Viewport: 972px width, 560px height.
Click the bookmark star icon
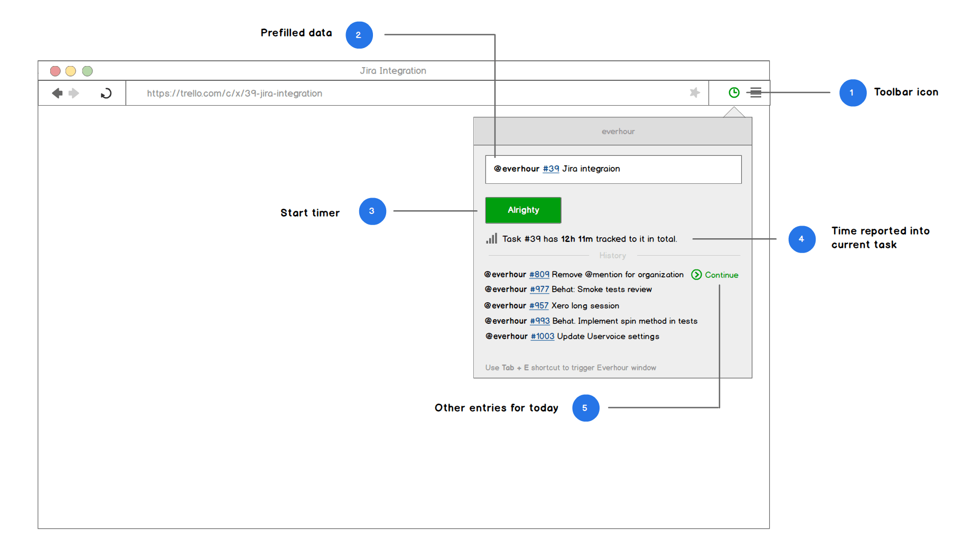(x=695, y=93)
